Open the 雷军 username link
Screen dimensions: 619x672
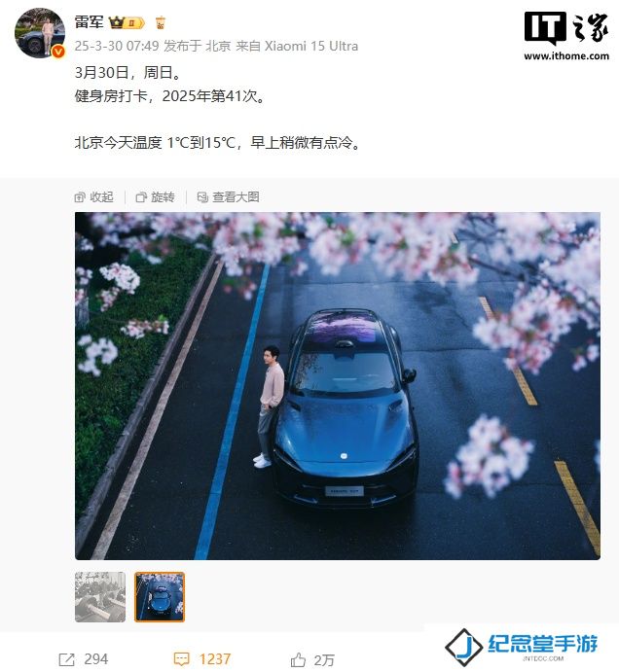point(89,21)
